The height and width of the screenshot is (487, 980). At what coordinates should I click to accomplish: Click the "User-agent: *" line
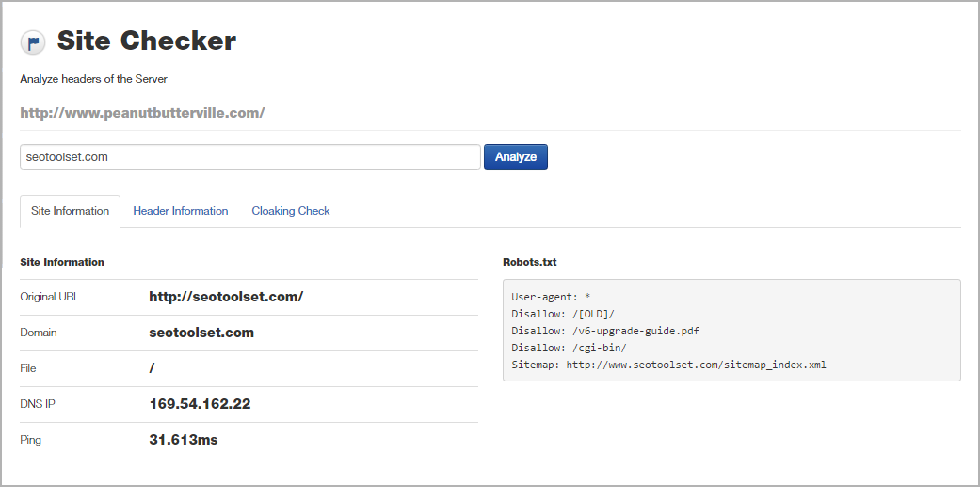pos(551,297)
